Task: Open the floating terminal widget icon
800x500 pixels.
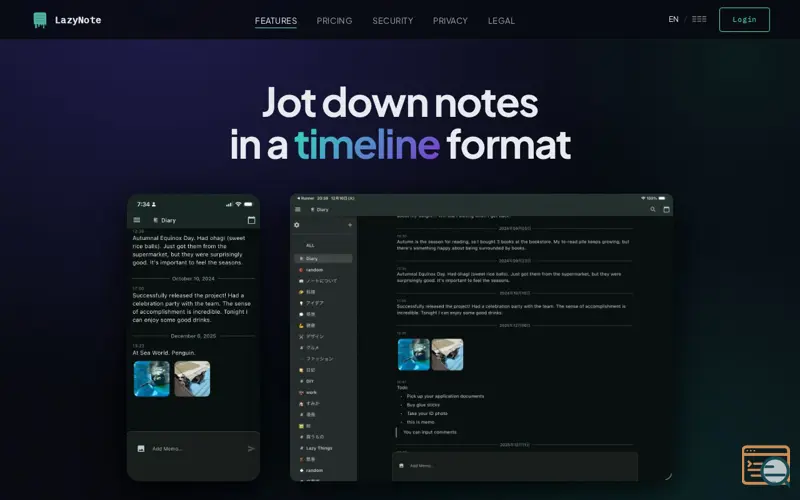Action: coord(765,465)
